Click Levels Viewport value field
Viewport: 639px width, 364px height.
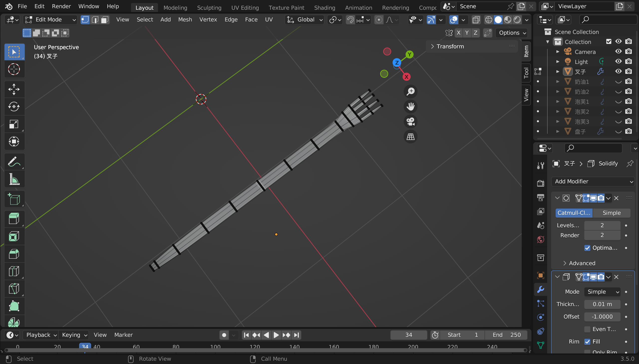pyautogui.click(x=602, y=226)
